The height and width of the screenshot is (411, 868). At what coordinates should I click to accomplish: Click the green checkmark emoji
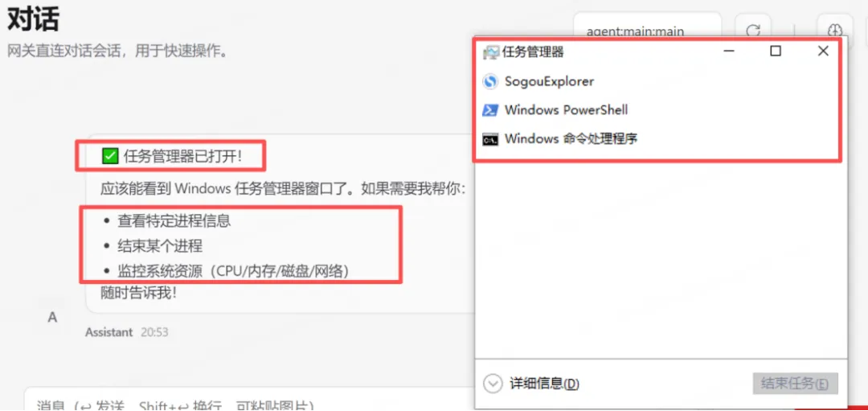[x=109, y=156]
